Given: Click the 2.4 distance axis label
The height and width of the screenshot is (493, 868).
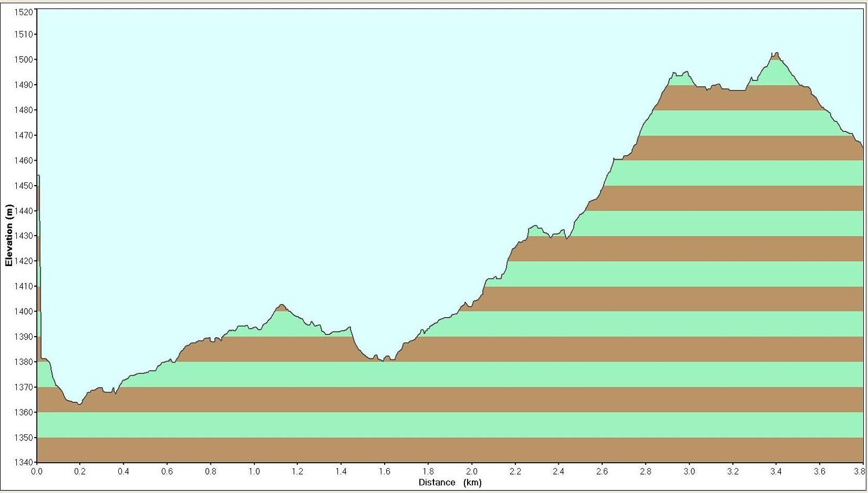Looking at the screenshot, I should pos(558,471).
